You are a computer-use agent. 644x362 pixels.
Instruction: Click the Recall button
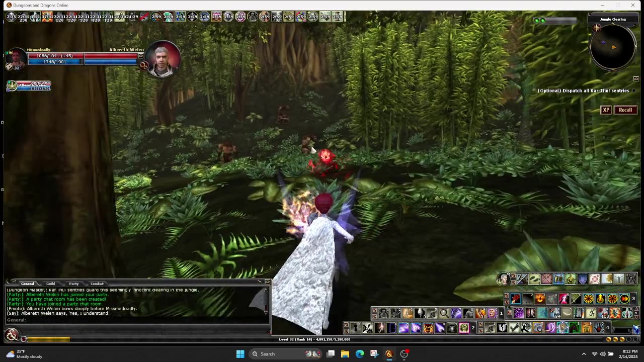pos(625,110)
